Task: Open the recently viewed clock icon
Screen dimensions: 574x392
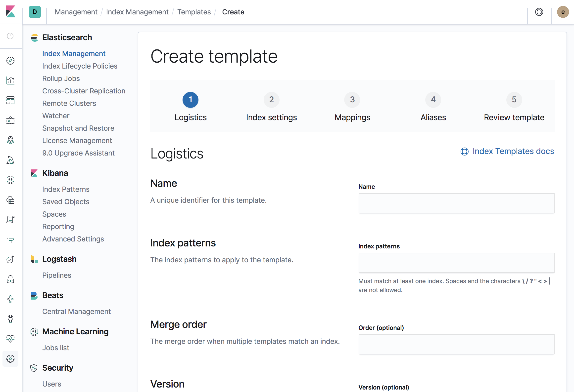Action: click(10, 36)
